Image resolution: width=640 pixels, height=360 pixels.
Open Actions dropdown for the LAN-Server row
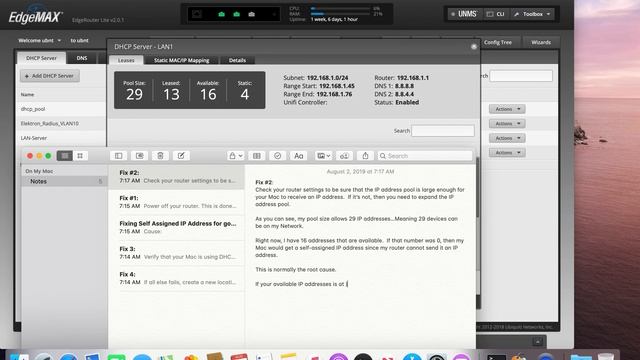click(x=507, y=138)
